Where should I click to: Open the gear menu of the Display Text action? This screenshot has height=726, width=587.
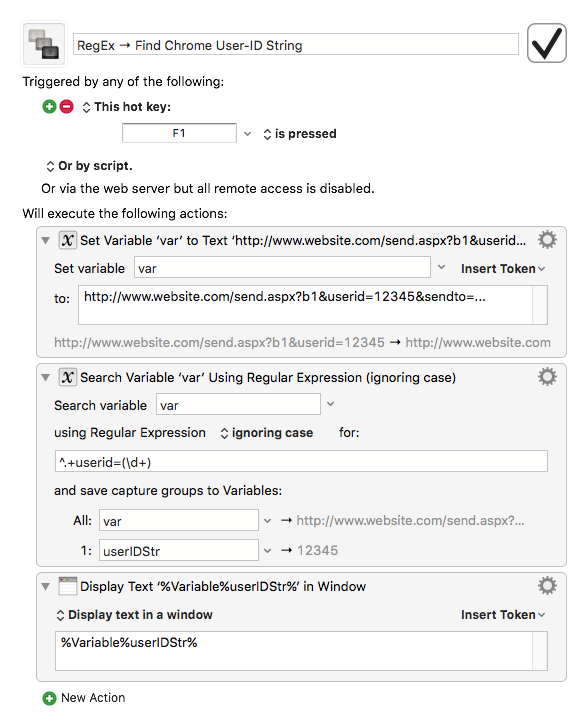pos(547,586)
